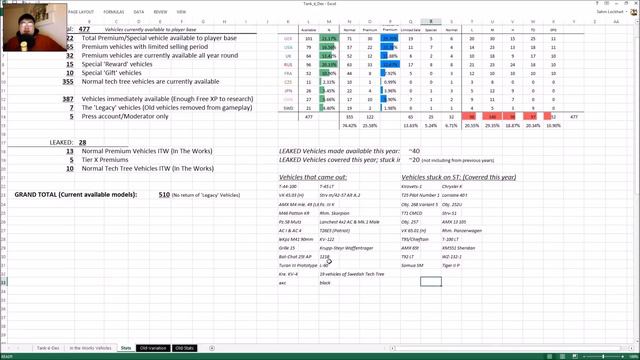Select 'LEAKED Vehicles made available this year' cell
640x360 pixels.
[x=339, y=151]
